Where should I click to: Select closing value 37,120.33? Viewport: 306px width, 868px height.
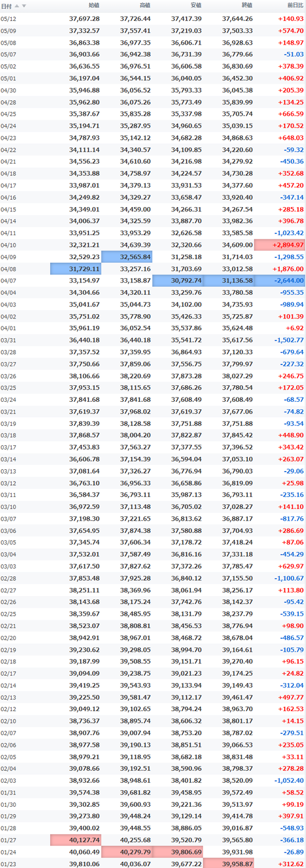pos(237,352)
